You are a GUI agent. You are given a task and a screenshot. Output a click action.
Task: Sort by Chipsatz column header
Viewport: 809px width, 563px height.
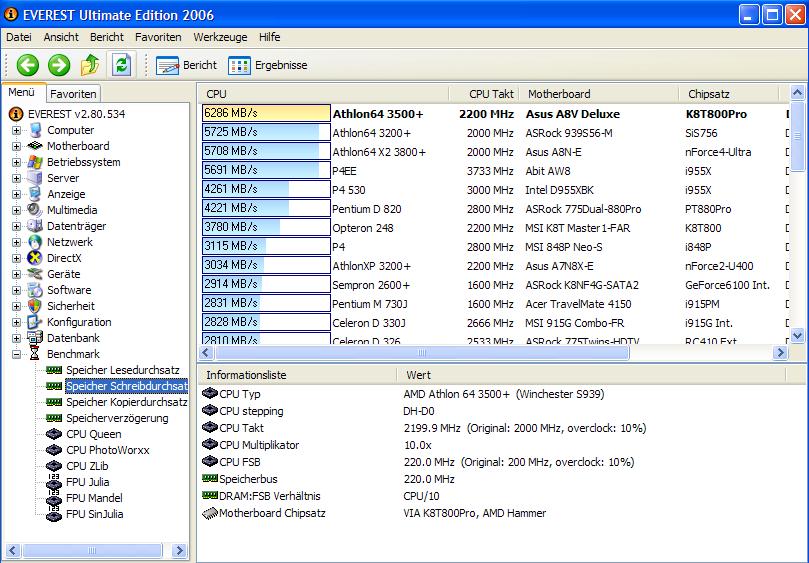point(729,94)
